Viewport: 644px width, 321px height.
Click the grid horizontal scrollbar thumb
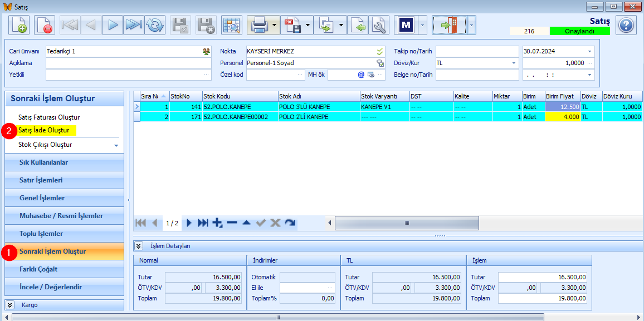pos(407,223)
